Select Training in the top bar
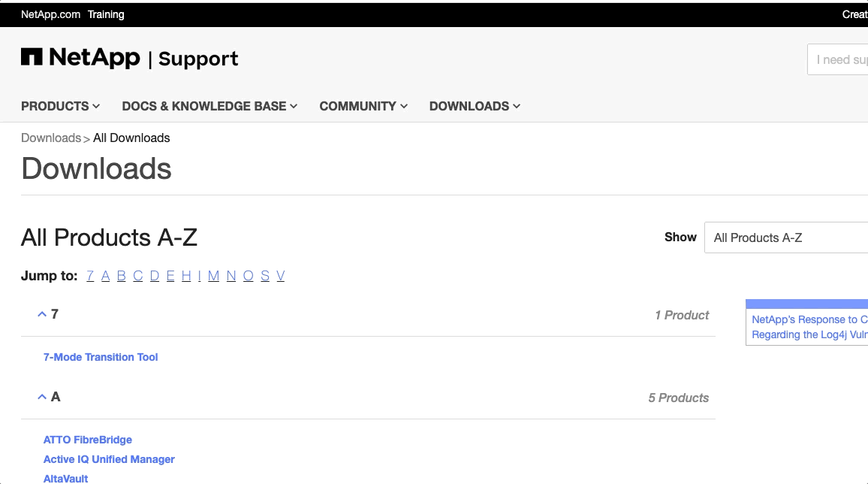The width and height of the screenshot is (868, 484). coord(105,14)
